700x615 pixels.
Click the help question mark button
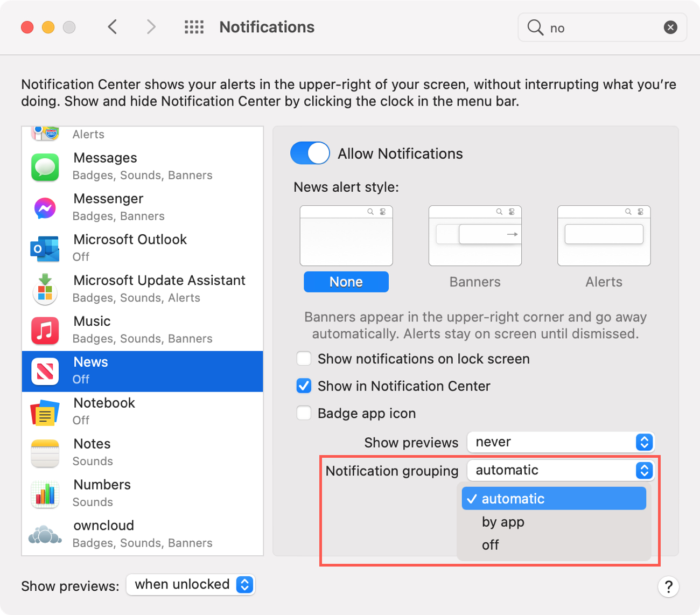(x=668, y=587)
